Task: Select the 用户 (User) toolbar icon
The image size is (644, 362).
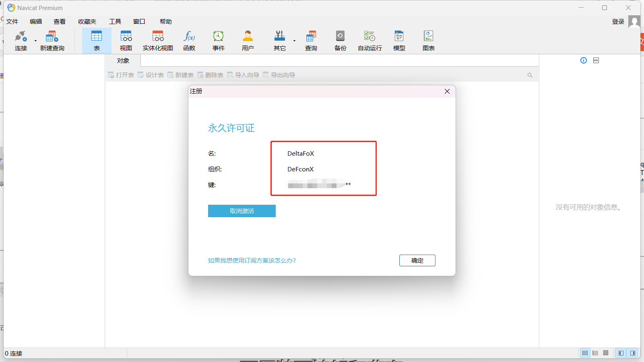Action: pos(248,41)
